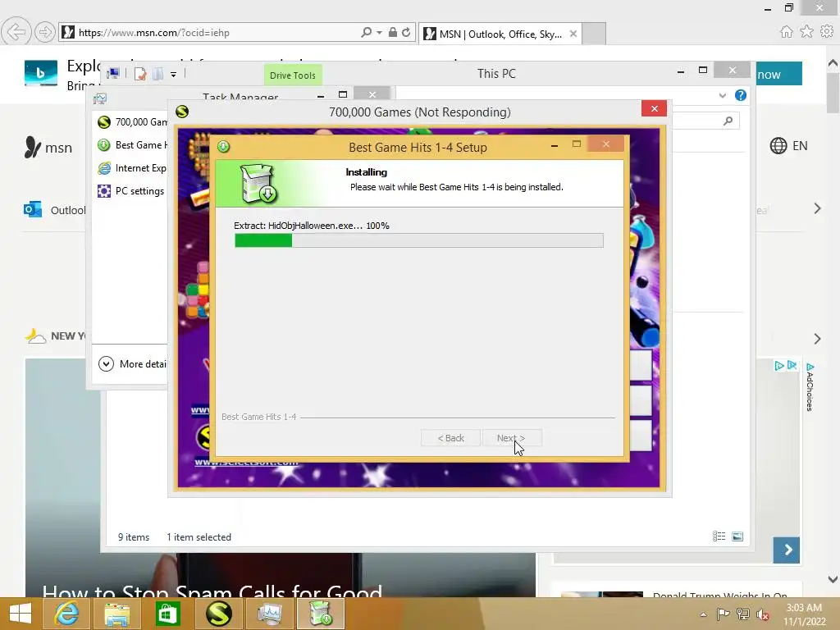Minimize the Best Game Hits Setup window

tap(555, 145)
